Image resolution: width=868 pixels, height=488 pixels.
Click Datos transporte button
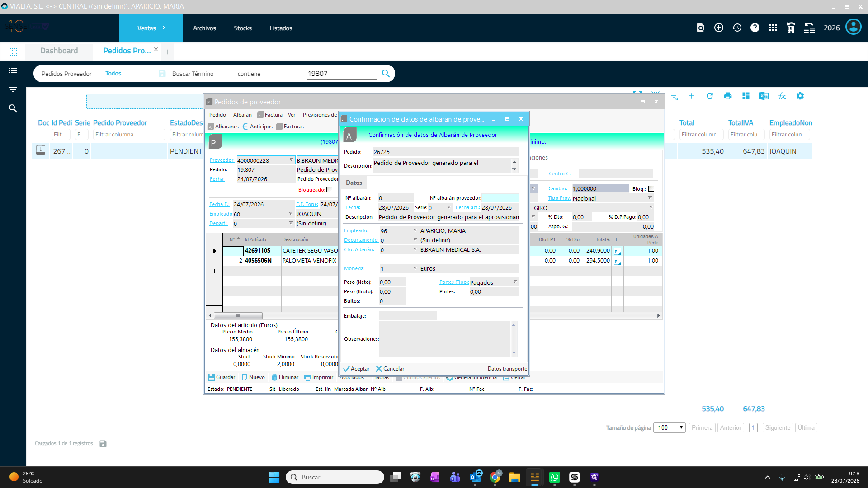(x=507, y=369)
